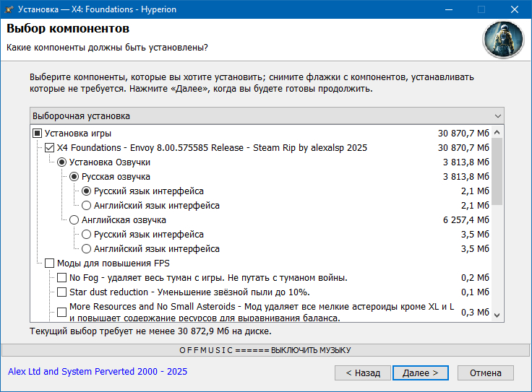Enable Star dust reduction mod checkbox

click(x=61, y=292)
